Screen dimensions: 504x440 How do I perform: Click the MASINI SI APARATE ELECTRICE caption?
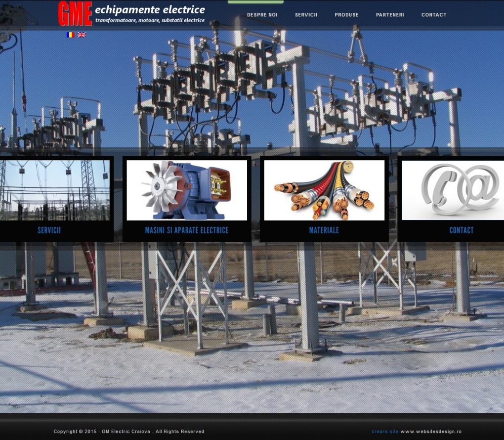(x=187, y=230)
